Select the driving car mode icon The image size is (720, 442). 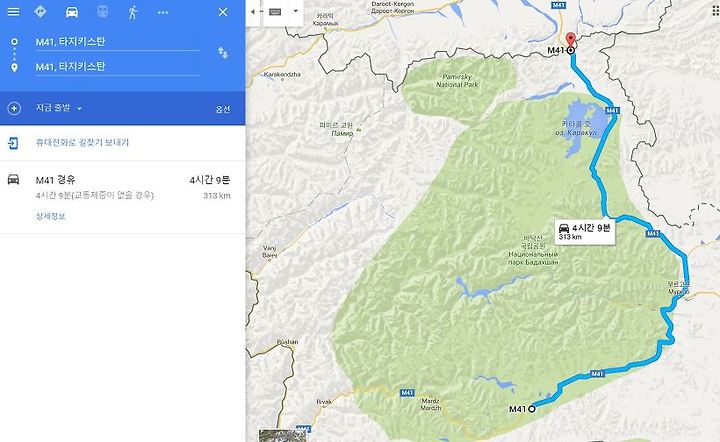[x=72, y=12]
